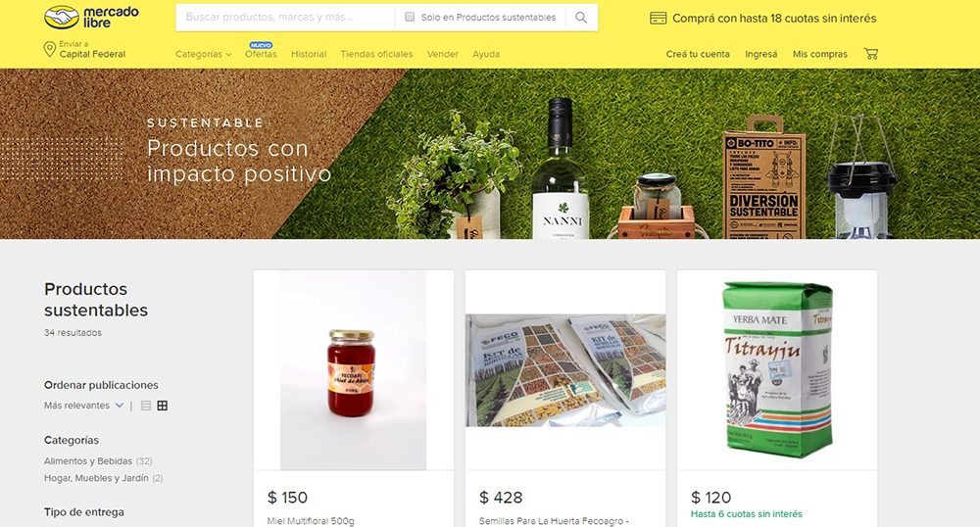980x527 pixels.
Task: Check Solo en Productos sustentables
Action: click(x=410, y=17)
